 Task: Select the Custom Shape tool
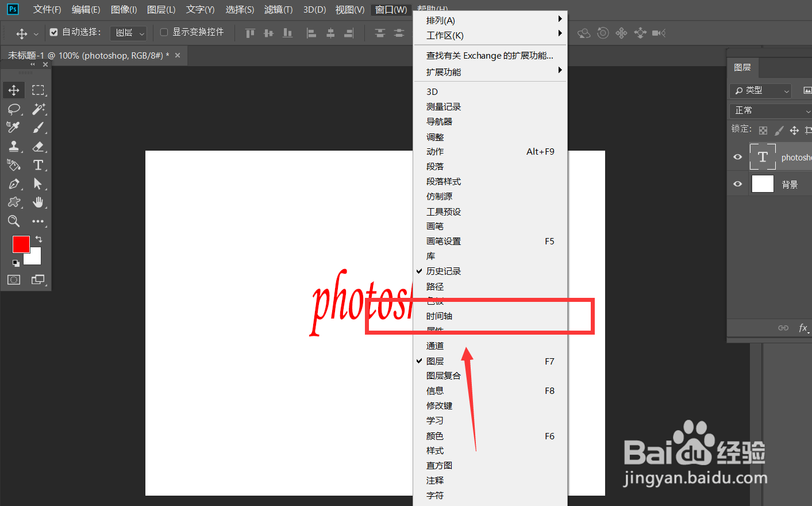coord(14,202)
